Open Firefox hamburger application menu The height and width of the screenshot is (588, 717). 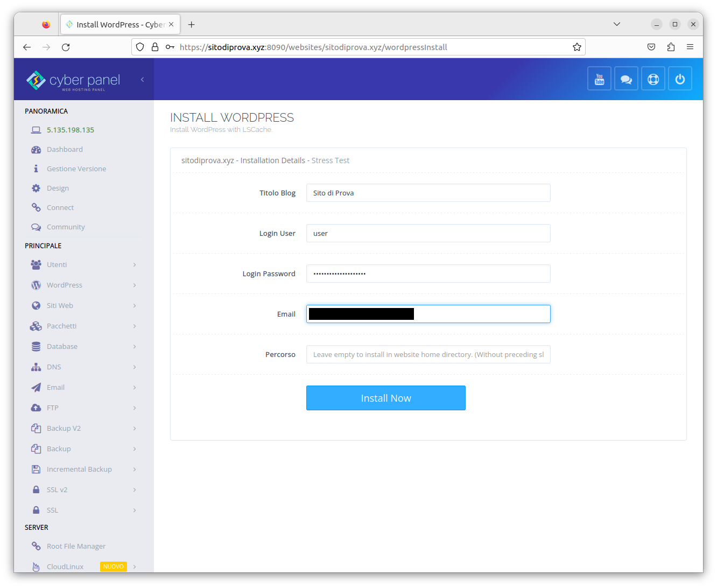690,47
